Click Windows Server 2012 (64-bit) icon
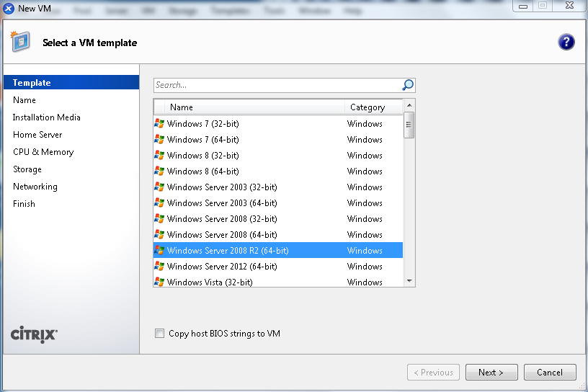 click(159, 267)
